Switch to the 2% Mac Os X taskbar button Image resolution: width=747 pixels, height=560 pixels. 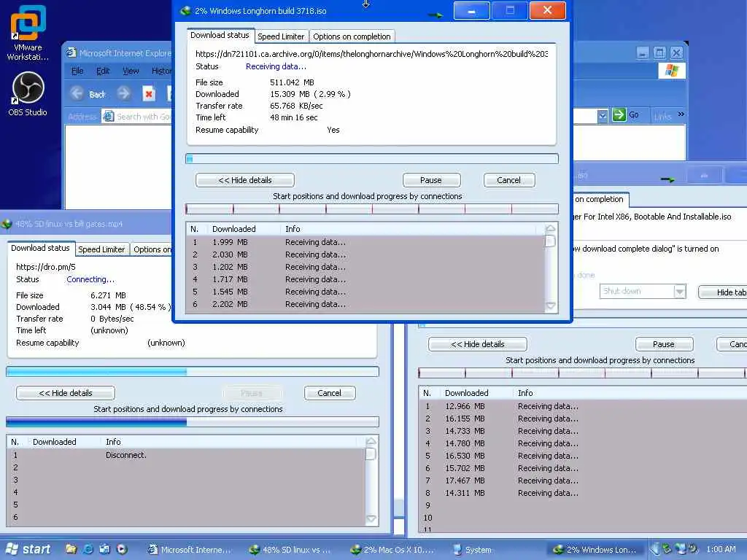click(x=392, y=550)
